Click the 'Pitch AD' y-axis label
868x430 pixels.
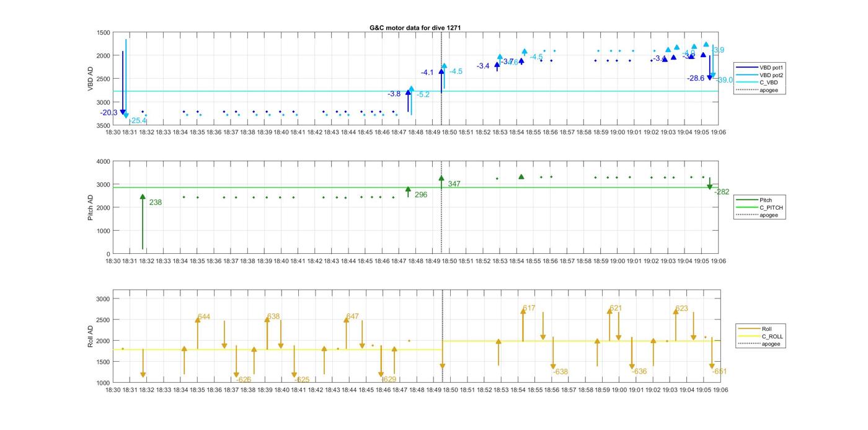(91, 207)
